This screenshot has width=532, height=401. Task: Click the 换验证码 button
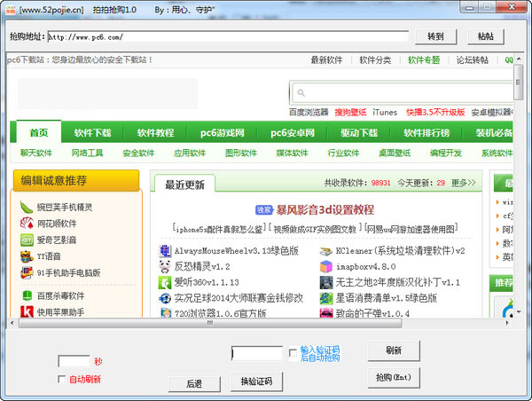coord(256,382)
